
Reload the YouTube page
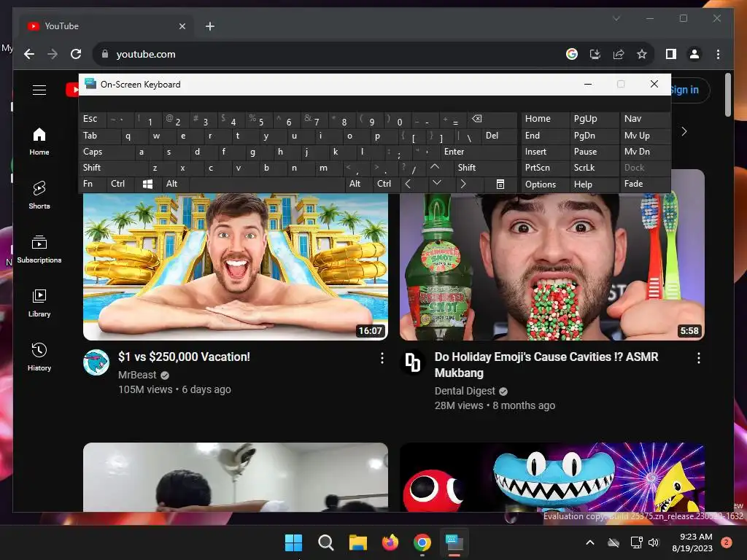coord(76,54)
